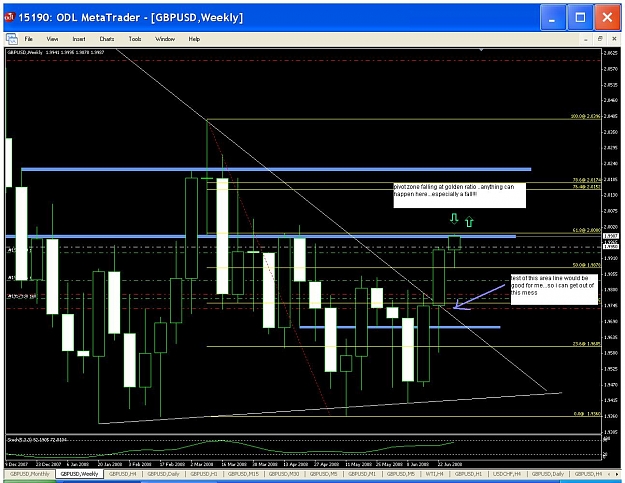The width and height of the screenshot is (625, 483).
Task: Select the 'pivot zone falling at golden ratio' note
Action: (x=459, y=195)
